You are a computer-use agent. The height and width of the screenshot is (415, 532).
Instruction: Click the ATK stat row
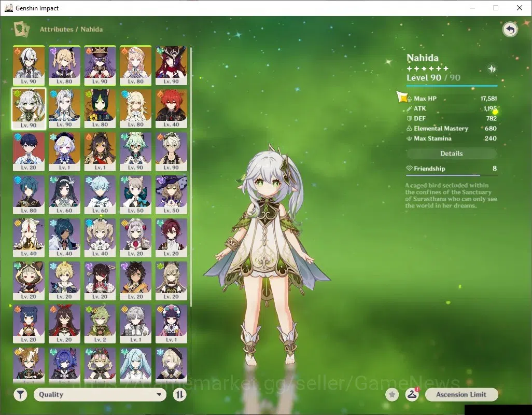[x=451, y=108]
